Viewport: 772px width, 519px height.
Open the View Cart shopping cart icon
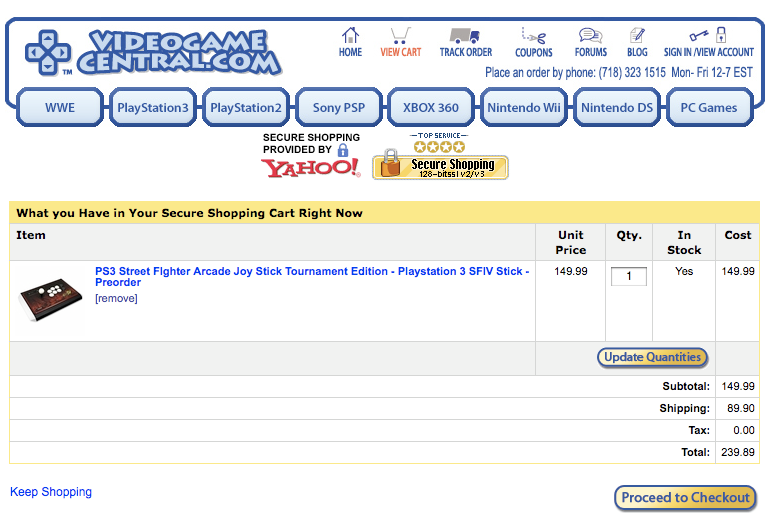point(400,35)
